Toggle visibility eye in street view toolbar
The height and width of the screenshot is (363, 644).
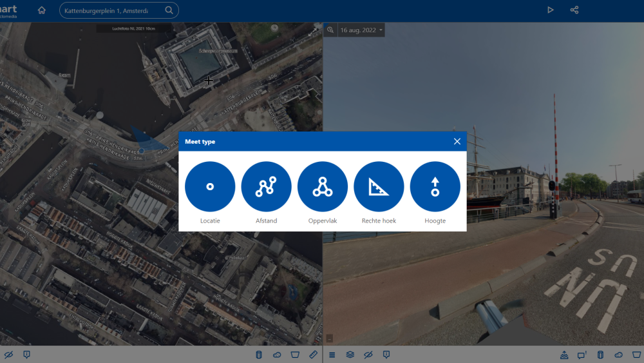coord(368,355)
